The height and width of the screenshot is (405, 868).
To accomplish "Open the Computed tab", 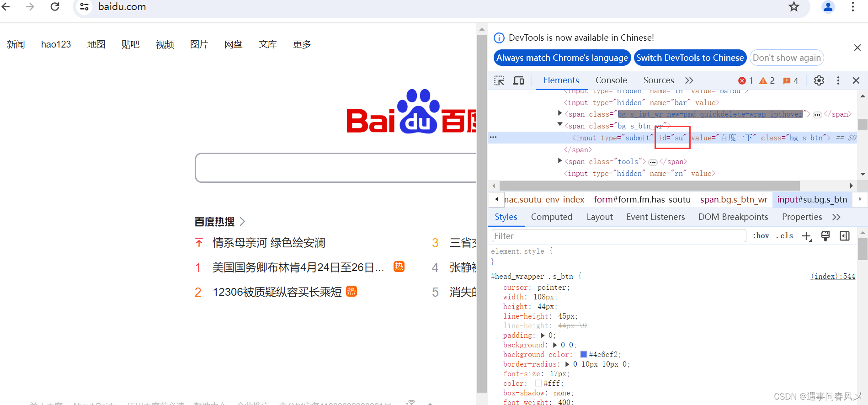I will 552,217.
